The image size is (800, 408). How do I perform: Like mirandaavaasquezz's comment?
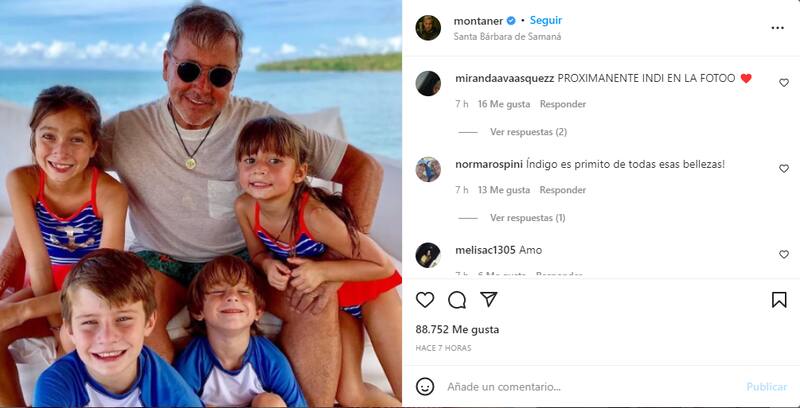(x=784, y=83)
